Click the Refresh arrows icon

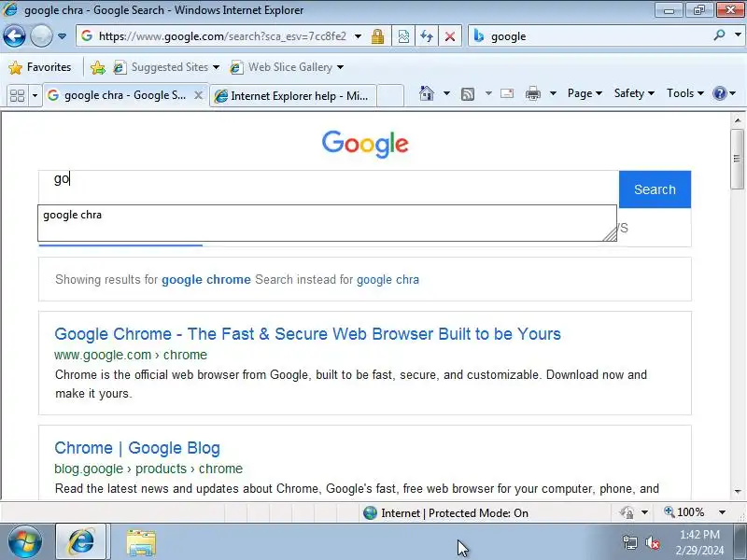click(x=427, y=36)
